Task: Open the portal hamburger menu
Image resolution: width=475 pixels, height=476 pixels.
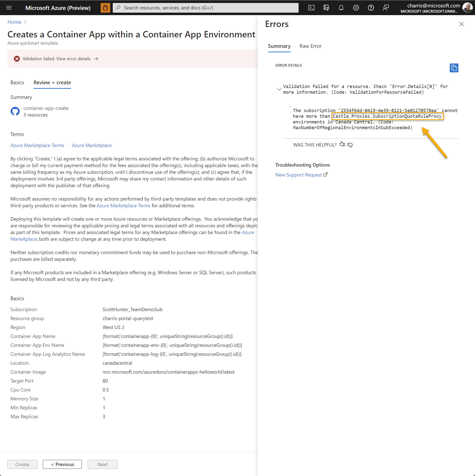Action: click(9, 8)
